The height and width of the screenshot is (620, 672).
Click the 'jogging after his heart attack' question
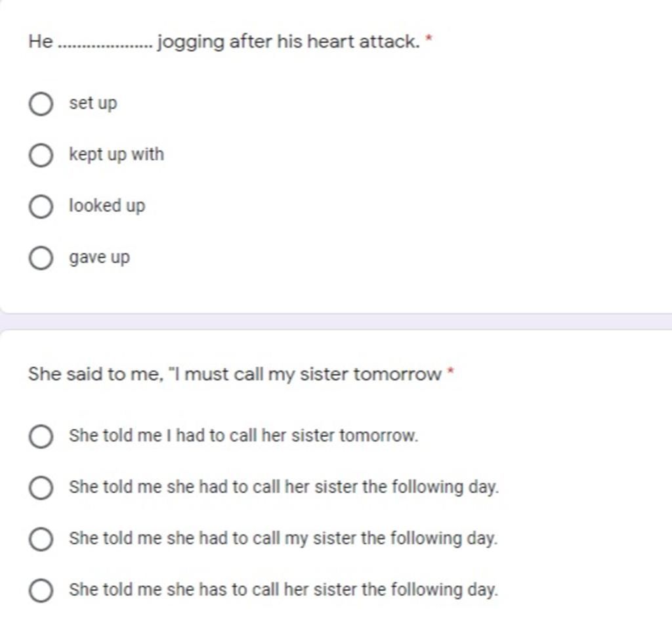[x=224, y=42]
